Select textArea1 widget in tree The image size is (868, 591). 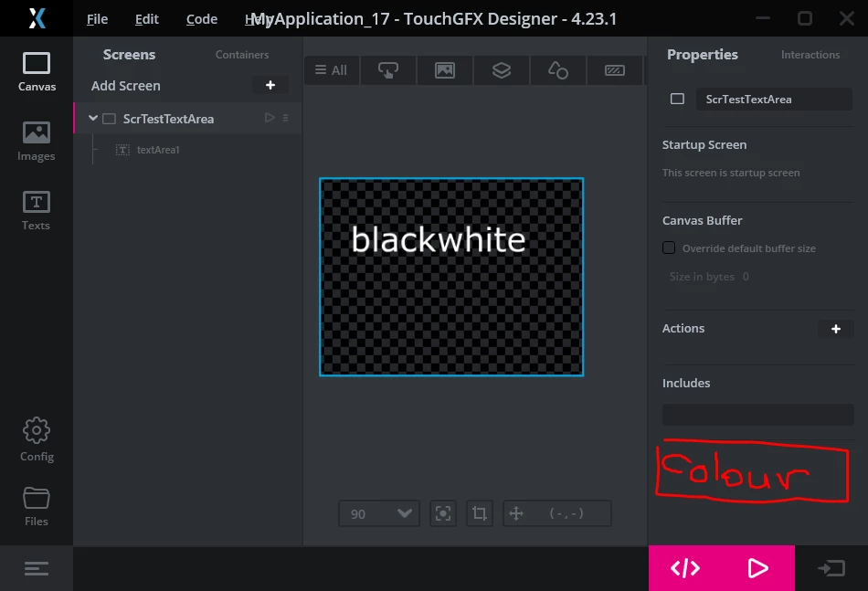click(x=158, y=150)
